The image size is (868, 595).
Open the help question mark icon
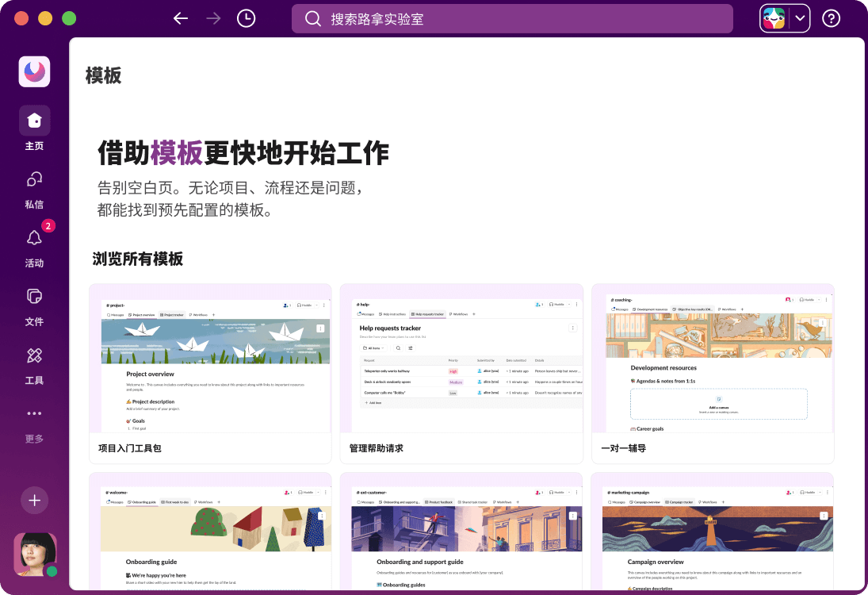pyautogui.click(x=831, y=17)
